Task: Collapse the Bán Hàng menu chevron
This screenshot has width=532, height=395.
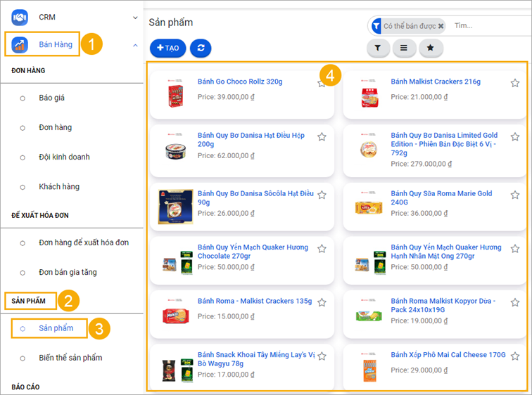Action: (x=135, y=45)
